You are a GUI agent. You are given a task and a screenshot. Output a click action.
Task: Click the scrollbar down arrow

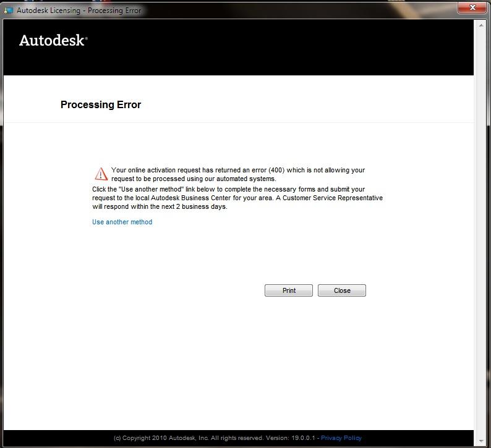pos(480,441)
